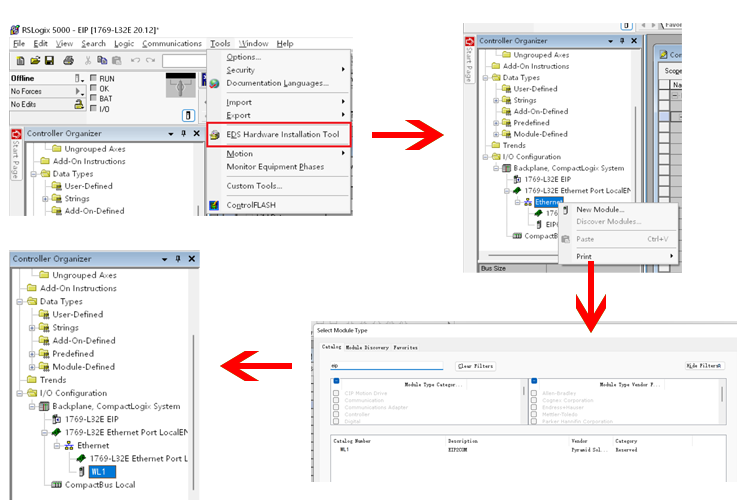Screen dimensions: 750x500
Task: Select New Module... from the context menu
Action: 600,210
